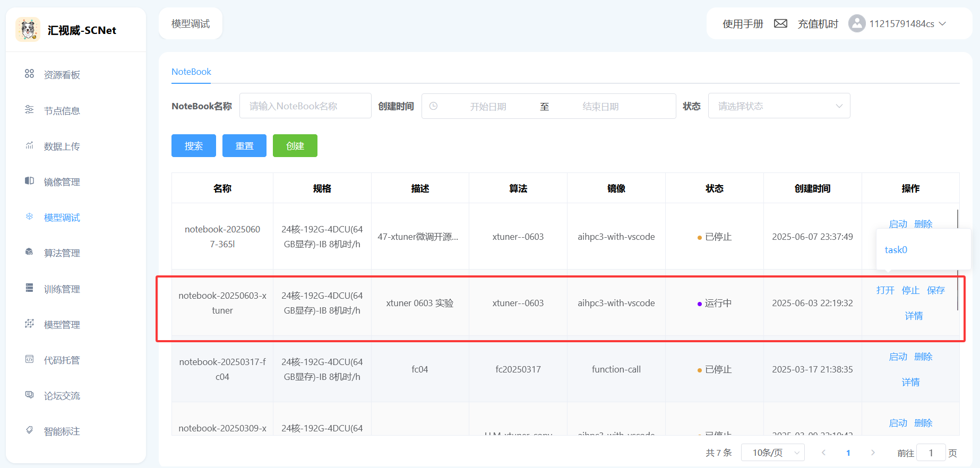Click the 训练管理 sidebar icon
The height and width of the screenshot is (468, 980).
point(29,288)
